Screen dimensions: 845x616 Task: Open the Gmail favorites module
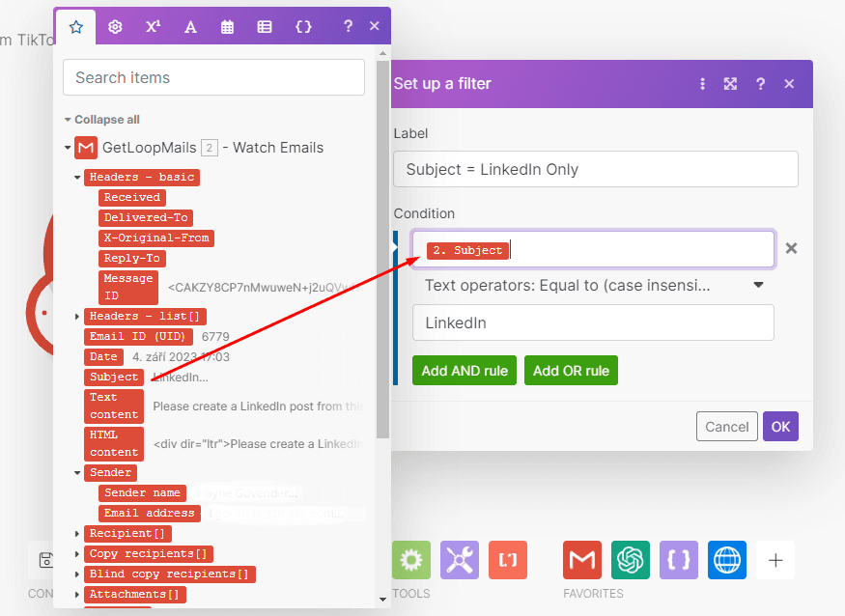(582, 560)
